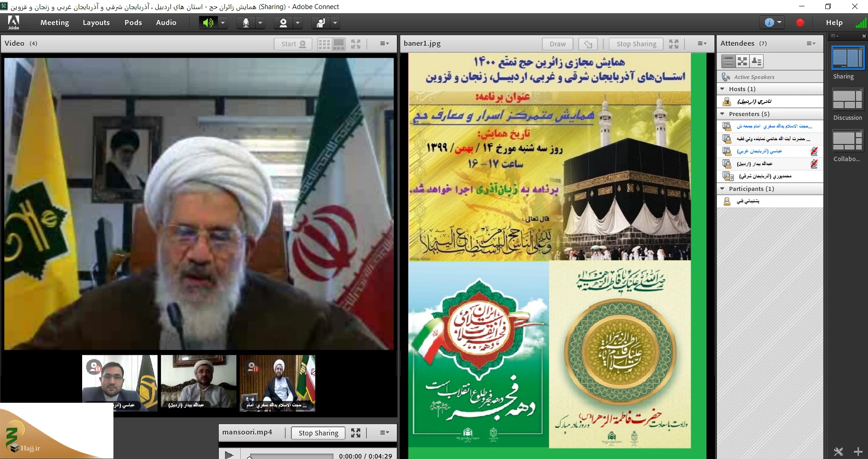This screenshot has height=459, width=868.
Task: Open the speaker options dropdown arrow
Action: [x=223, y=23]
